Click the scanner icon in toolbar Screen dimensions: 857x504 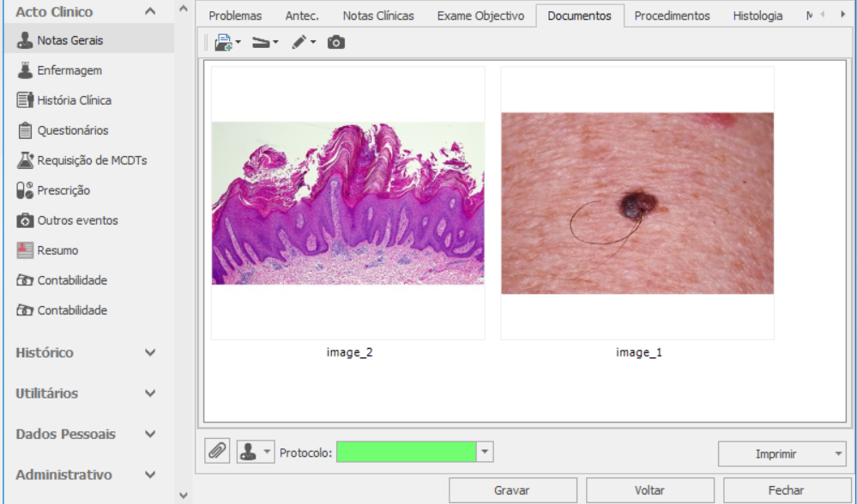(x=262, y=42)
